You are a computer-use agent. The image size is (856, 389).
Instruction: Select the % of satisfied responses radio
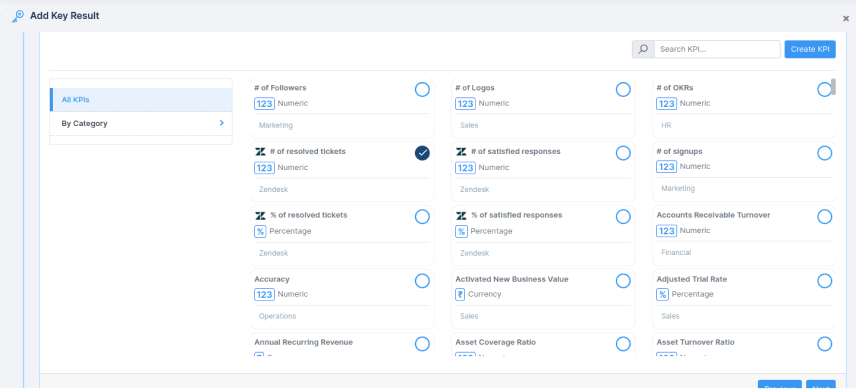[623, 217]
